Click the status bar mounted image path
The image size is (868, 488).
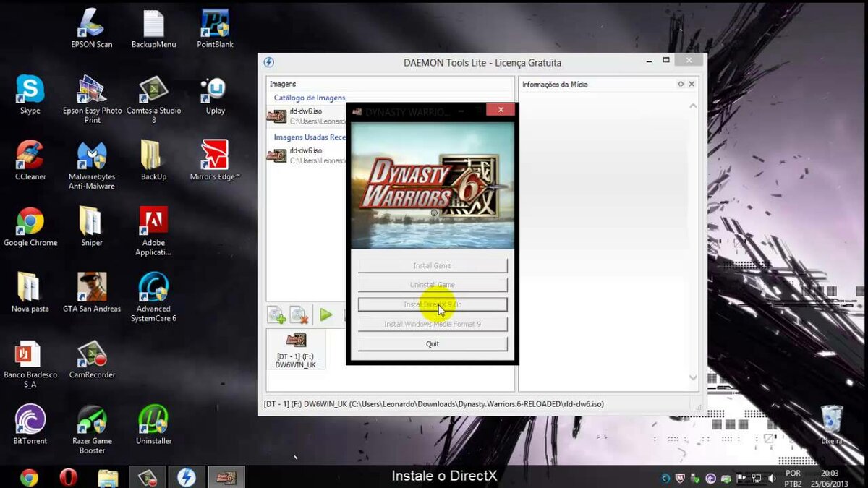point(434,404)
